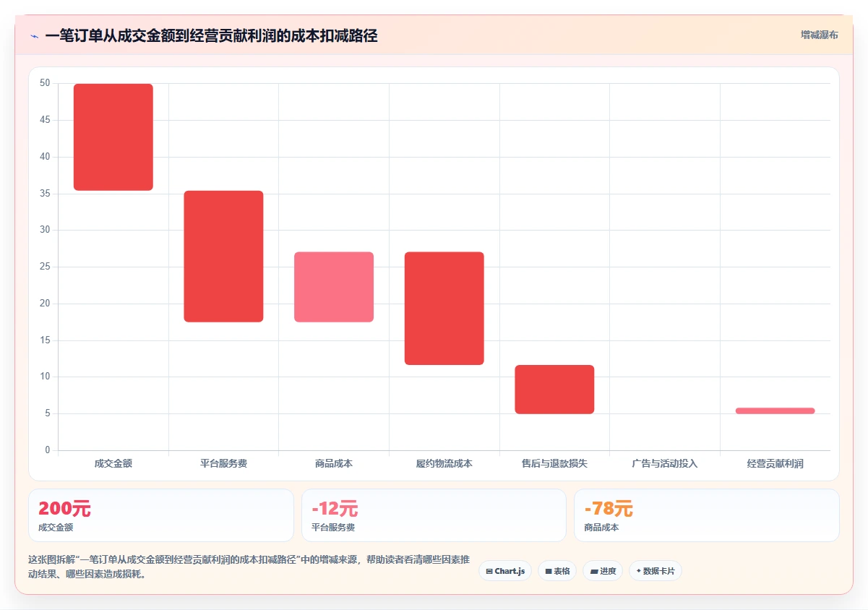
Task: Open the 200元 成交金额 card
Action: point(161,515)
